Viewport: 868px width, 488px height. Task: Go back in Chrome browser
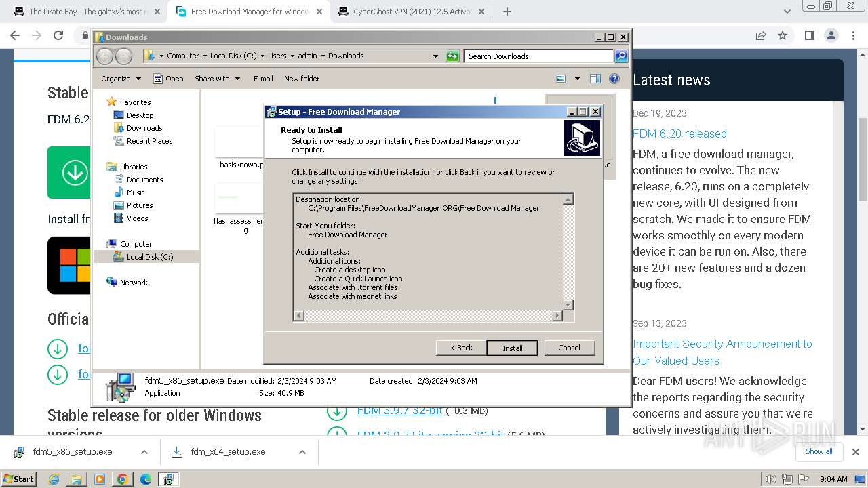click(15, 35)
